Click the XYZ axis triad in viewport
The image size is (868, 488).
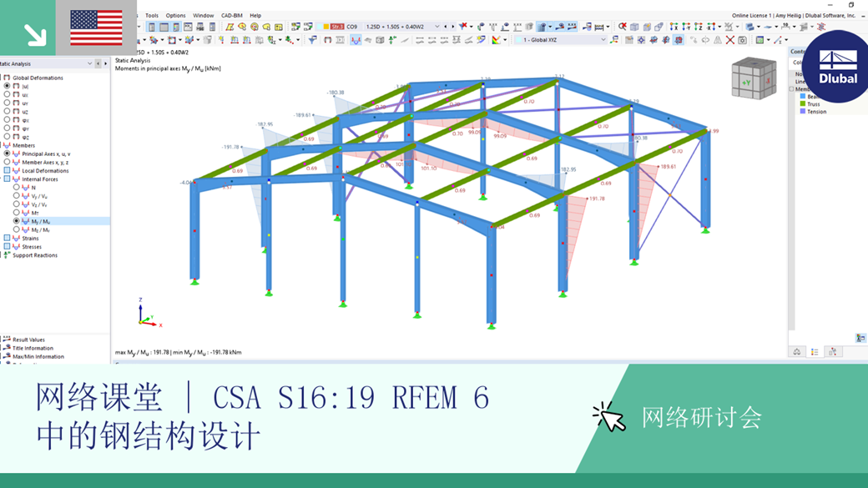[x=149, y=313]
